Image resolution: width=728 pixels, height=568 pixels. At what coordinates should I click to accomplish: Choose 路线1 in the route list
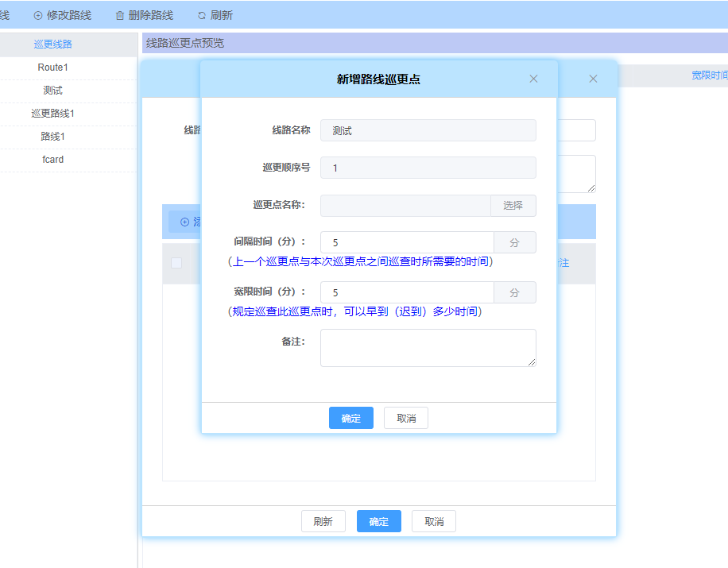[53, 137]
